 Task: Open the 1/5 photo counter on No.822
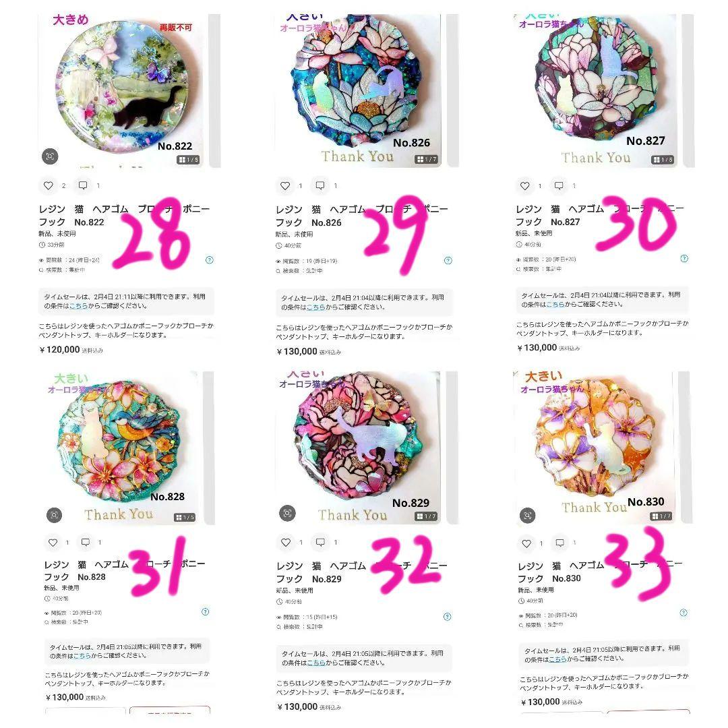[188, 160]
